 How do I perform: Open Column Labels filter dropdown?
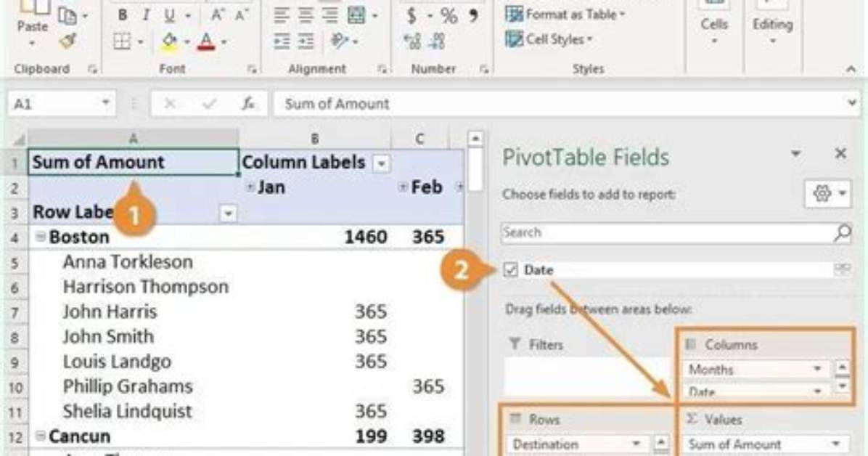381,163
